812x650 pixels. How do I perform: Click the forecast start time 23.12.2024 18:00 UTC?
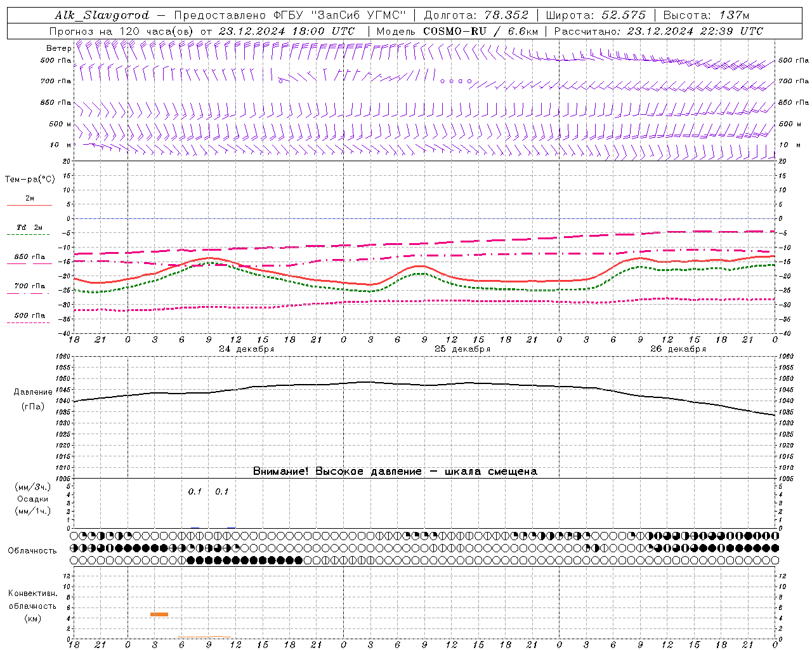[x=287, y=31]
